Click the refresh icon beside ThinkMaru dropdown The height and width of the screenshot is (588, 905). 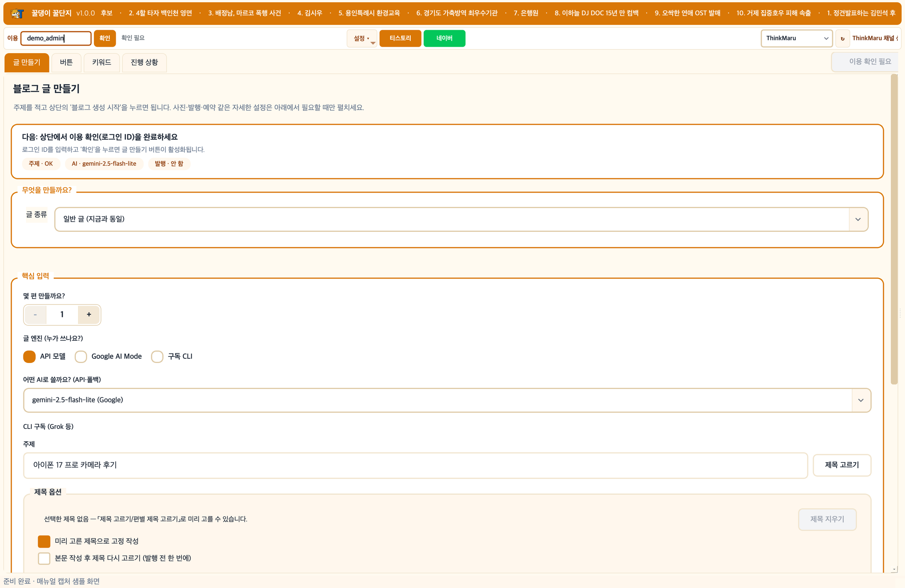click(843, 38)
